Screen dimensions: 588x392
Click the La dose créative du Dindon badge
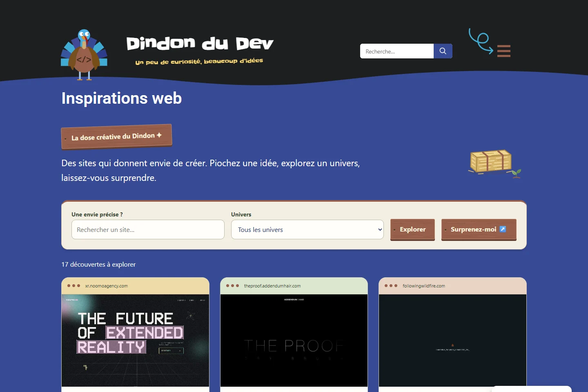pyautogui.click(x=117, y=136)
